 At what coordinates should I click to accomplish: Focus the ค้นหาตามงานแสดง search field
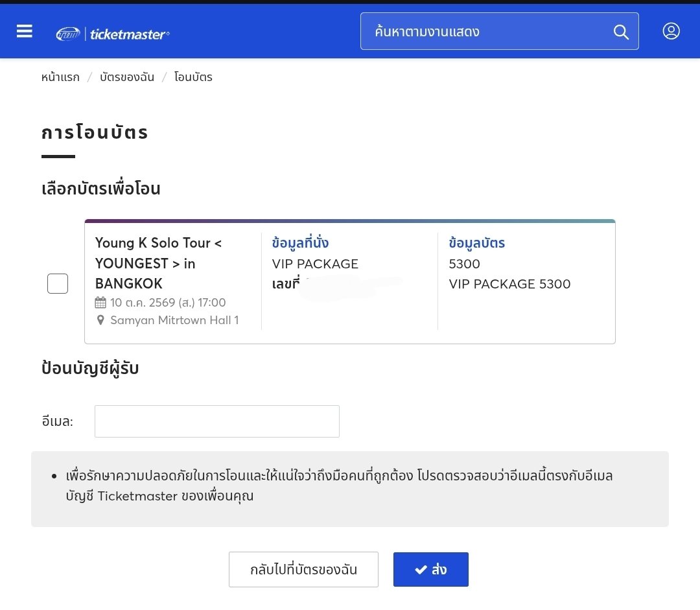click(x=499, y=31)
